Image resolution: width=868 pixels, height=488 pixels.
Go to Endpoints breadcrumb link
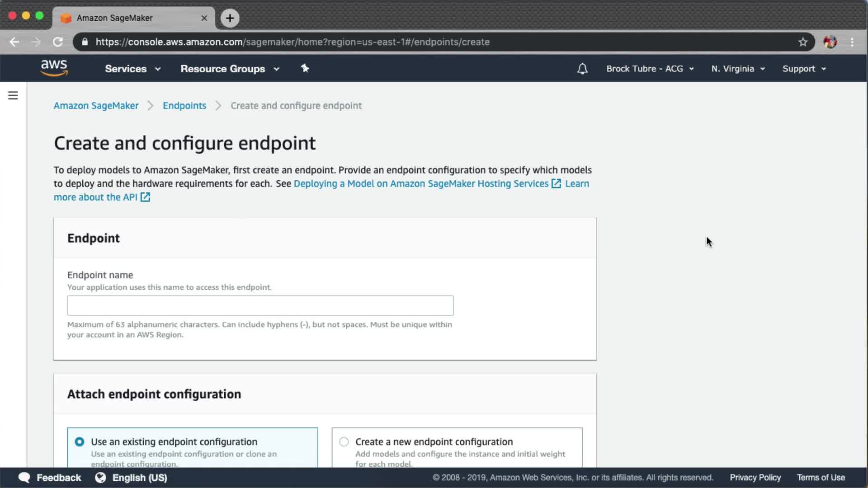coord(184,106)
